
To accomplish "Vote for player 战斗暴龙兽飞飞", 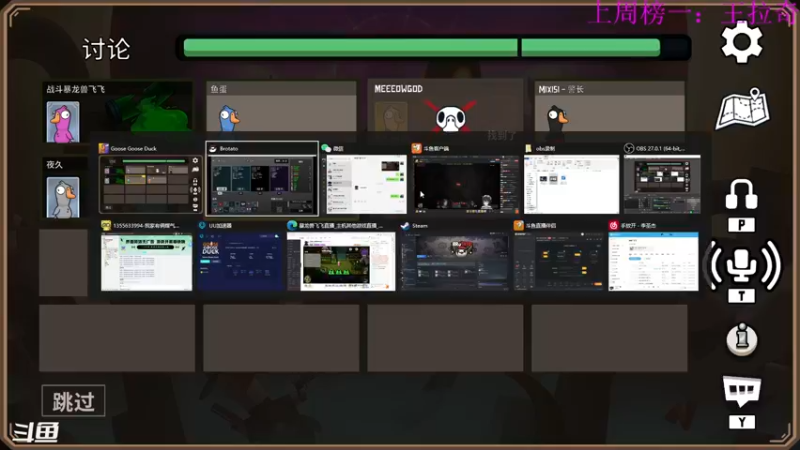I will point(117,112).
